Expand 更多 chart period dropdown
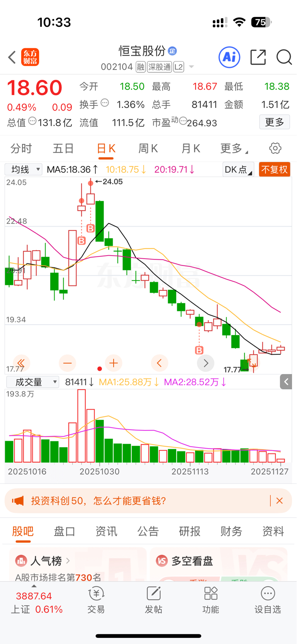Image resolution: width=297 pixels, height=644 pixels. coord(234,148)
